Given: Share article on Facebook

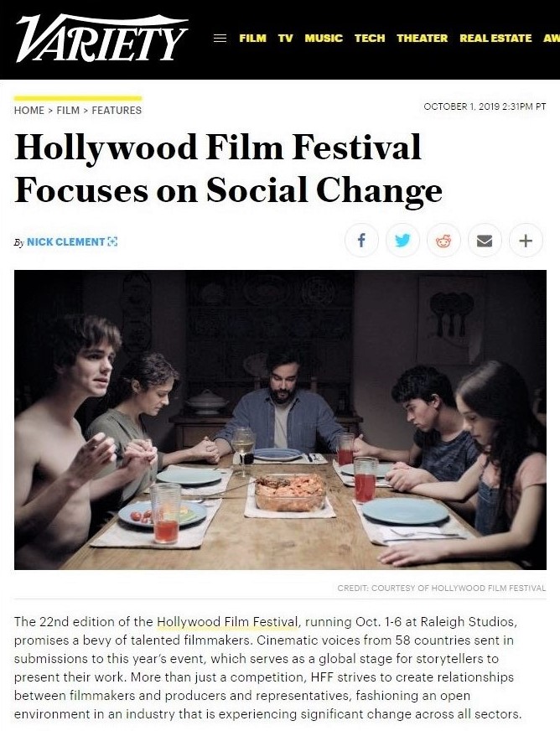Looking at the screenshot, I should (361, 241).
